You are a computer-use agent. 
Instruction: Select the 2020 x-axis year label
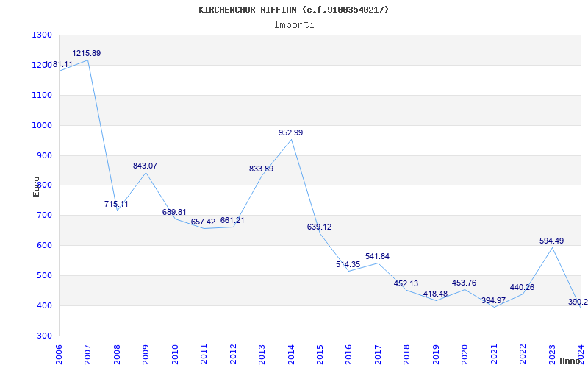tap(465, 354)
